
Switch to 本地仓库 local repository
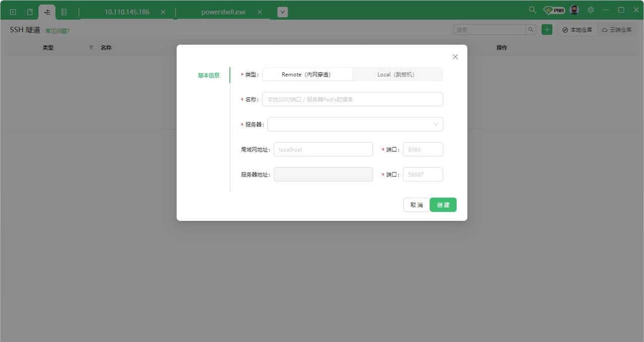[577, 30]
